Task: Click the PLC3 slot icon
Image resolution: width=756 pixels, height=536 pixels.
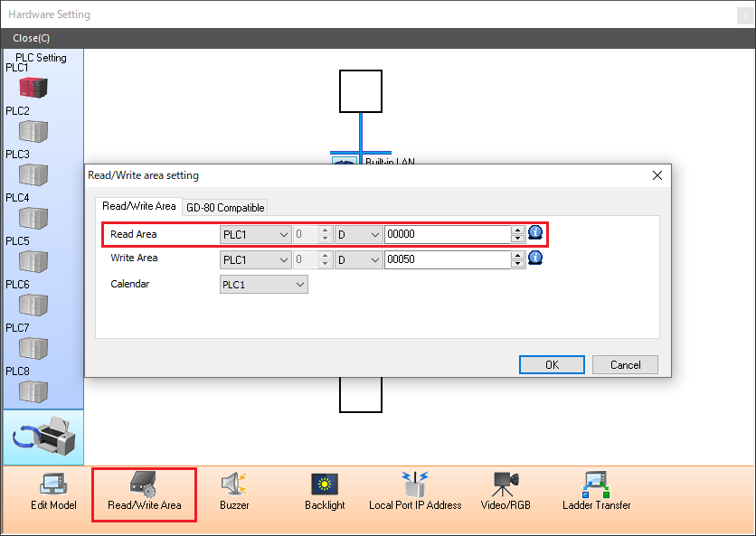Action: (x=33, y=174)
